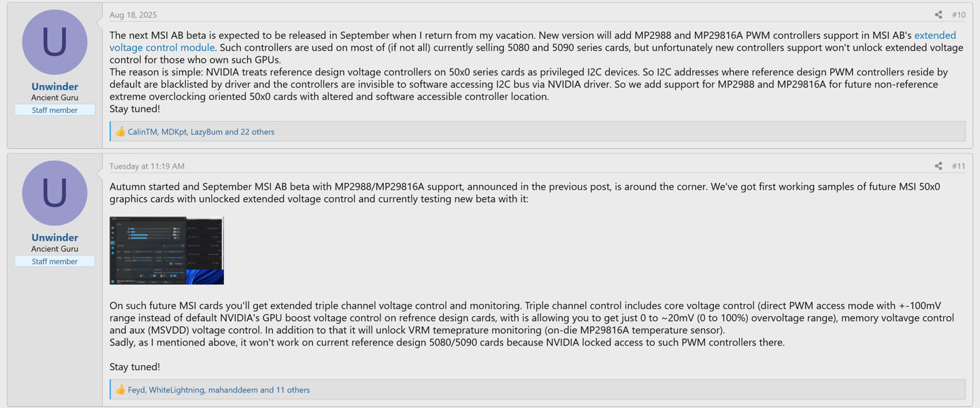The height and width of the screenshot is (408, 980).
Task: Click the 'Tuesday at 11:19 AM' timestamp
Action: click(147, 166)
